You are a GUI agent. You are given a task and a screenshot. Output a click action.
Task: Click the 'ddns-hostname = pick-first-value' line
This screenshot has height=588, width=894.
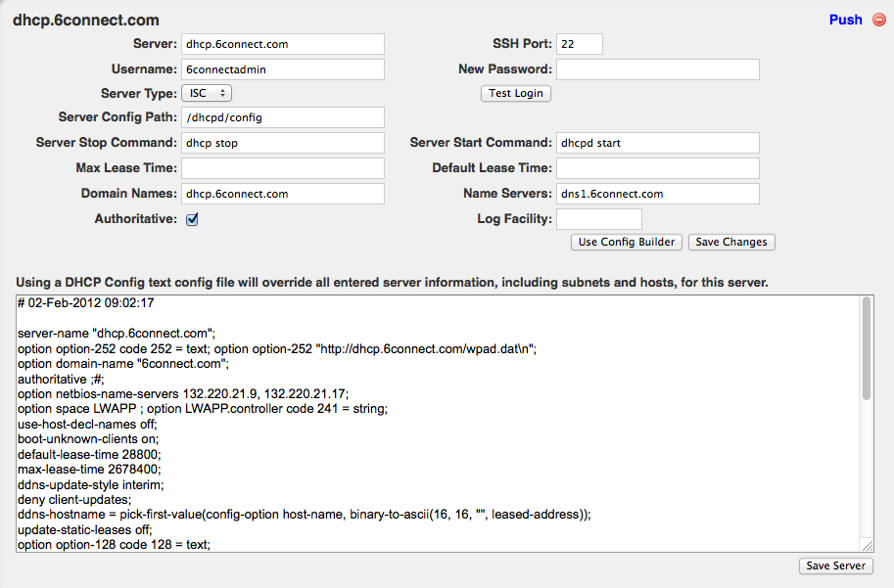point(304,515)
